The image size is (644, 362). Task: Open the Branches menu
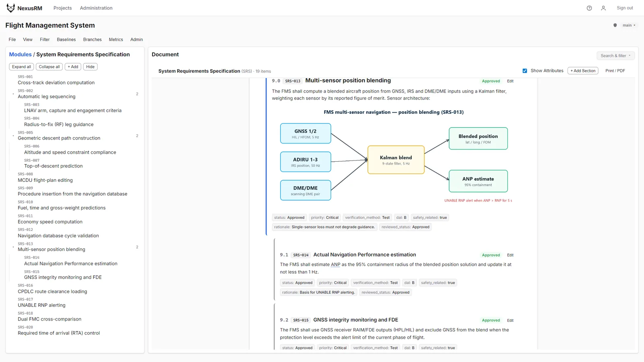93,39
